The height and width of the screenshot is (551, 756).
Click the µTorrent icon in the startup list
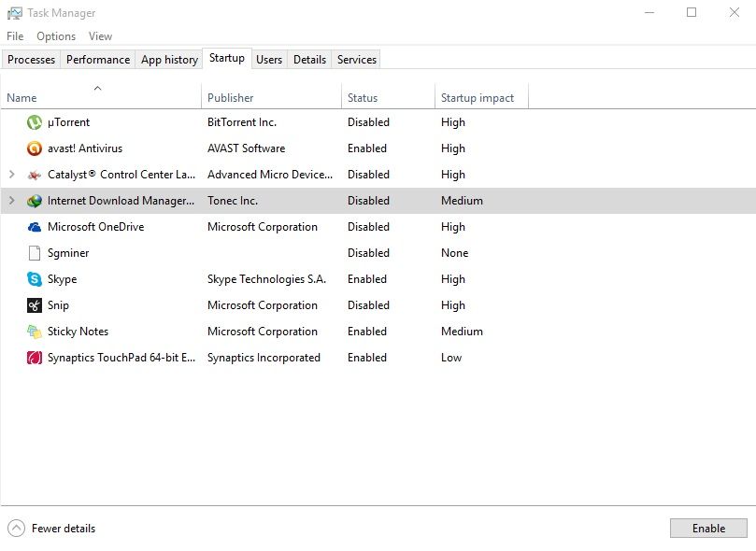click(x=35, y=122)
